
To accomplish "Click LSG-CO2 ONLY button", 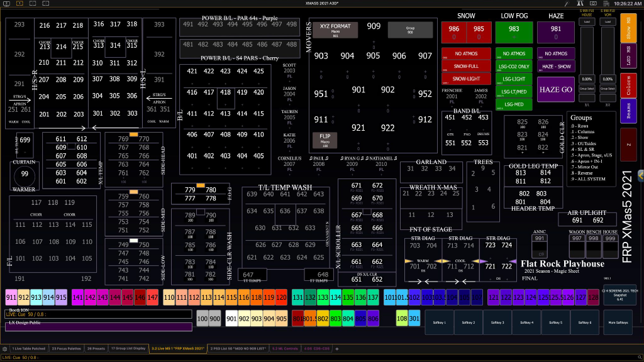I will pos(514,66).
